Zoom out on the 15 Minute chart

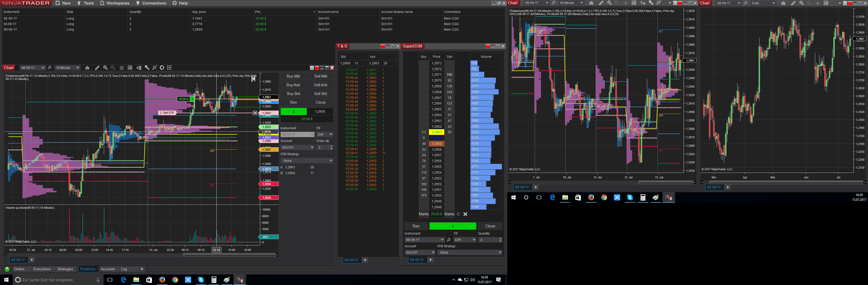tap(113, 68)
